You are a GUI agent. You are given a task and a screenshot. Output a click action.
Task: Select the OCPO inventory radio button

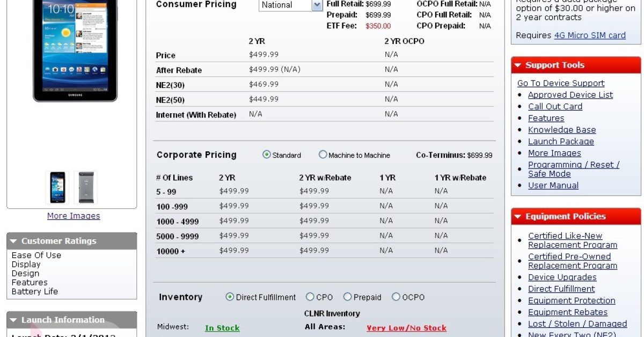click(396, 297)
